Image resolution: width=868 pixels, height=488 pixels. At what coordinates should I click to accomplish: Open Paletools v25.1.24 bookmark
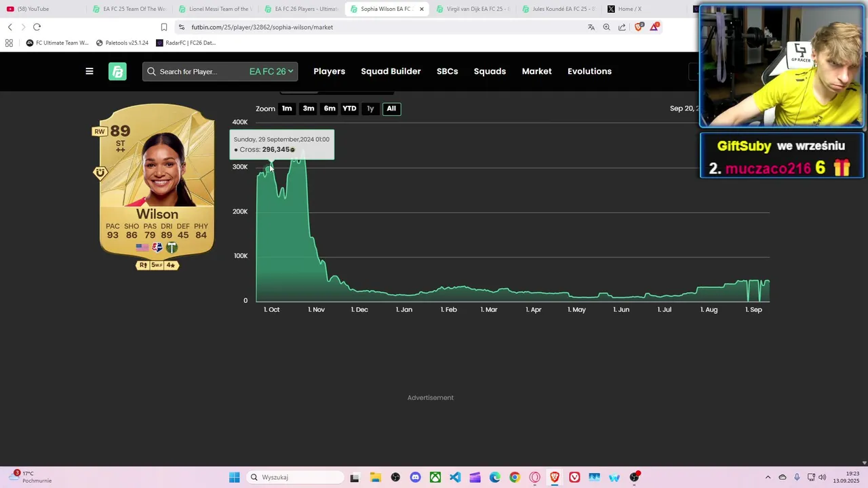pyautogui.click(x=122, y=43)
